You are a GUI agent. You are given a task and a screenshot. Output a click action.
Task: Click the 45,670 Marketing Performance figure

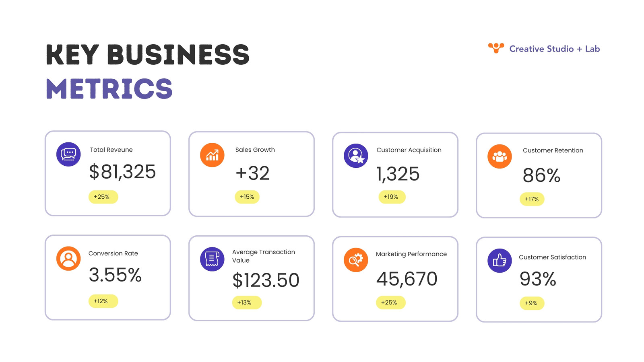pyautogui.click(x=407, y=279)
